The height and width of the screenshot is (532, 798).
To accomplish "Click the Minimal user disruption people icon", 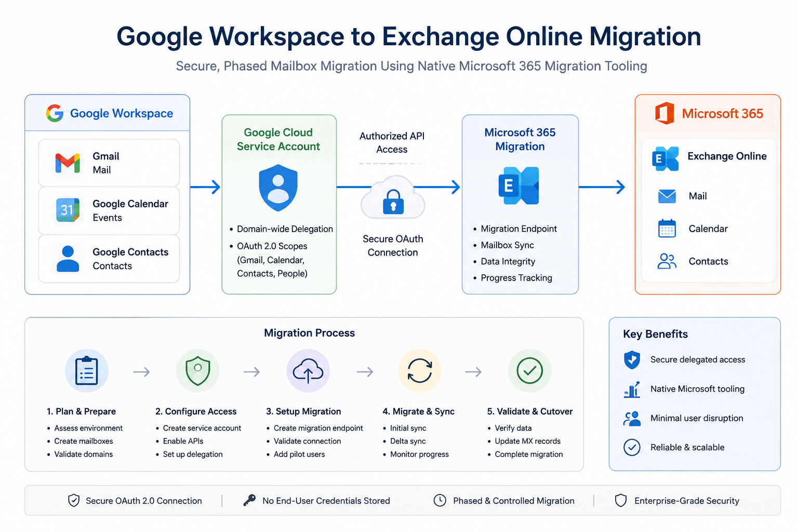I will (632, 418).
